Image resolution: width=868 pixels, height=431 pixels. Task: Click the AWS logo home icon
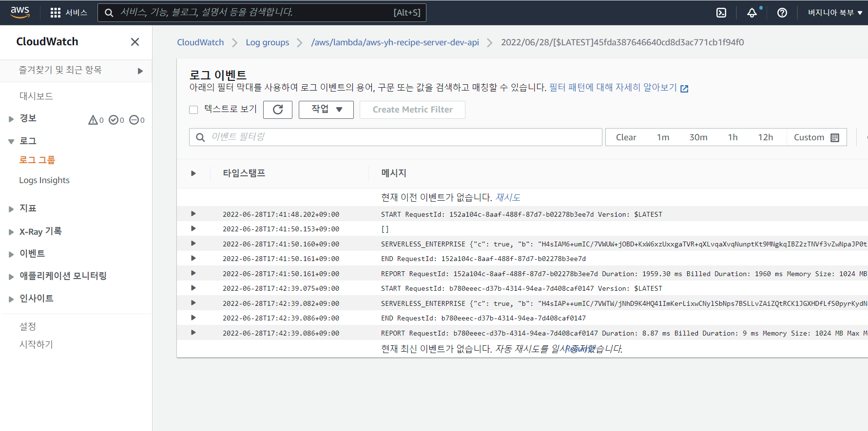click(x=20, y=12)
